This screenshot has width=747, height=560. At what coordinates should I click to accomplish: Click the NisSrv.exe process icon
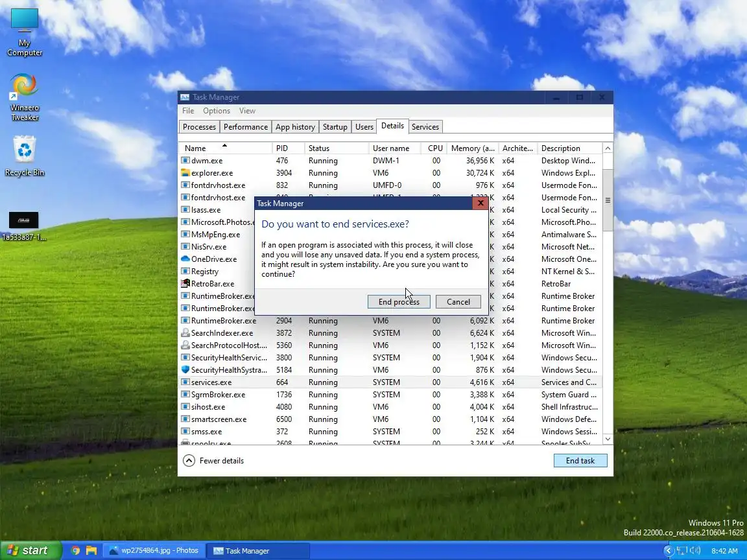tap(185, 247)
